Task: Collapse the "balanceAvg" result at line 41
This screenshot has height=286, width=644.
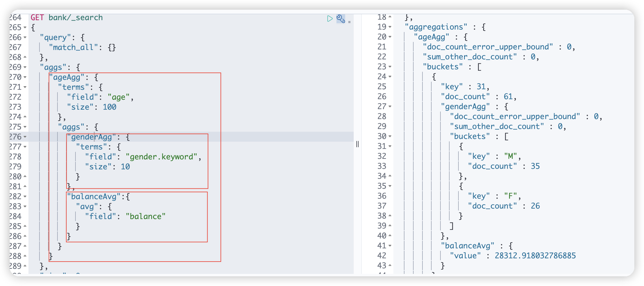Action: [x=389, y=246]
